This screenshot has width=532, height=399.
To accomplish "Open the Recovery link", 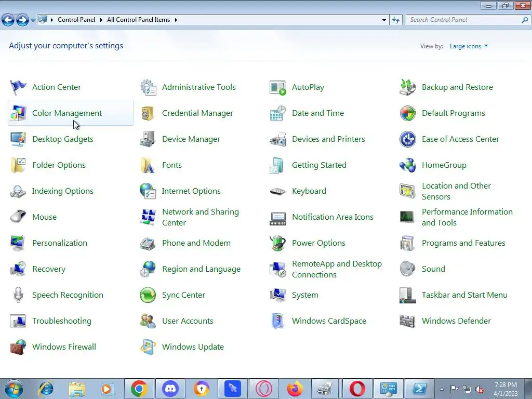I will (49, 269).
